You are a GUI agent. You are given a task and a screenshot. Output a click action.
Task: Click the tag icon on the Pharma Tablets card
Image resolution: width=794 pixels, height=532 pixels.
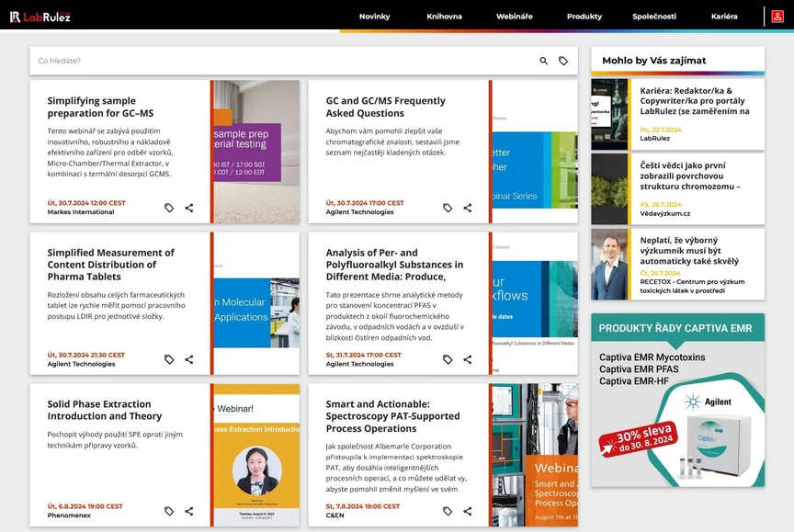[x=169, y=359]
